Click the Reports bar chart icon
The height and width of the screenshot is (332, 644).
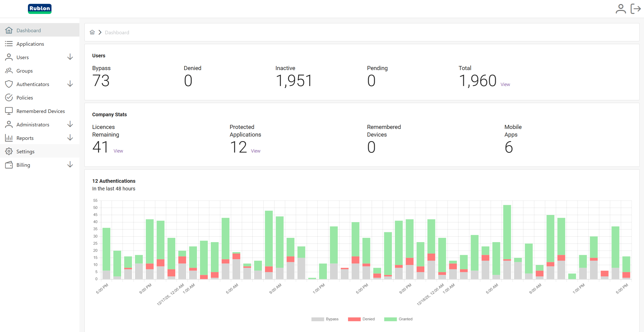click(9, 138)
